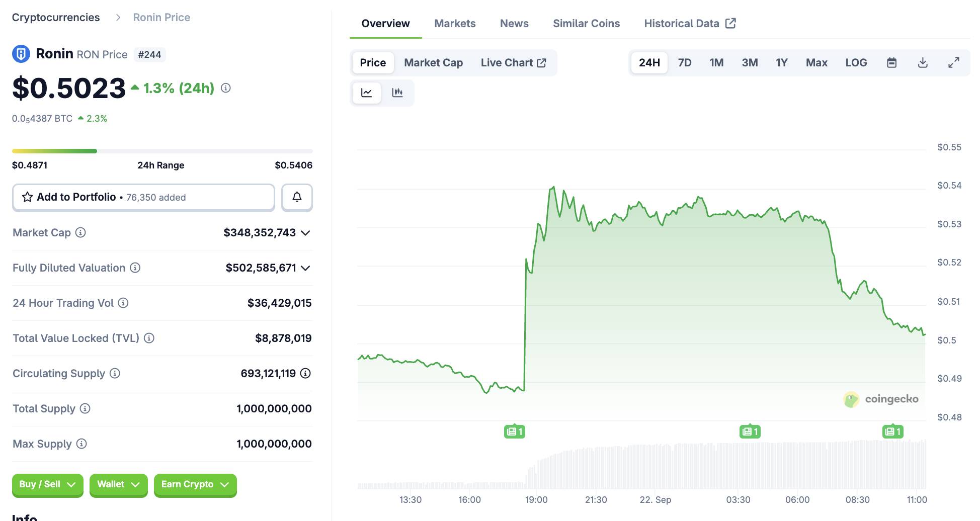Open the Buy / Sell dropdown

[47, 484]
